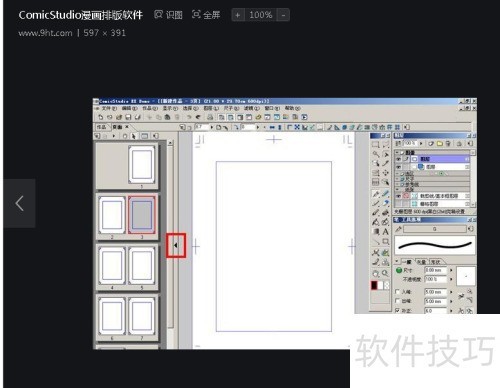The image size is (500, 388).
Task: Click the save icon in toolbar
Action: tap(128, 117)
